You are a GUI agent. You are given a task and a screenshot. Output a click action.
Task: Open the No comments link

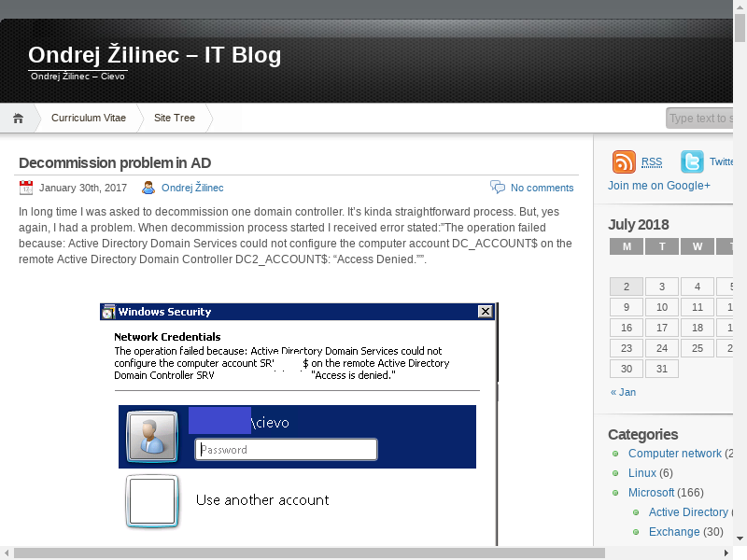point(543,188)
